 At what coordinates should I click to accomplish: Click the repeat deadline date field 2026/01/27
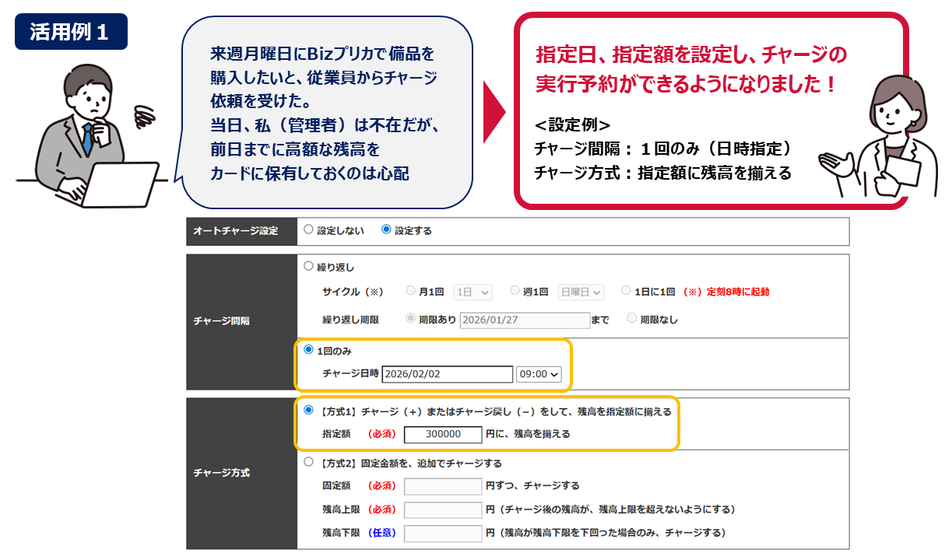525,320
